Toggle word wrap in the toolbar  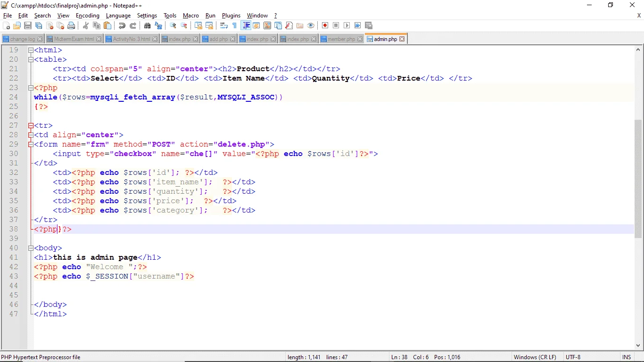[223, 25]
